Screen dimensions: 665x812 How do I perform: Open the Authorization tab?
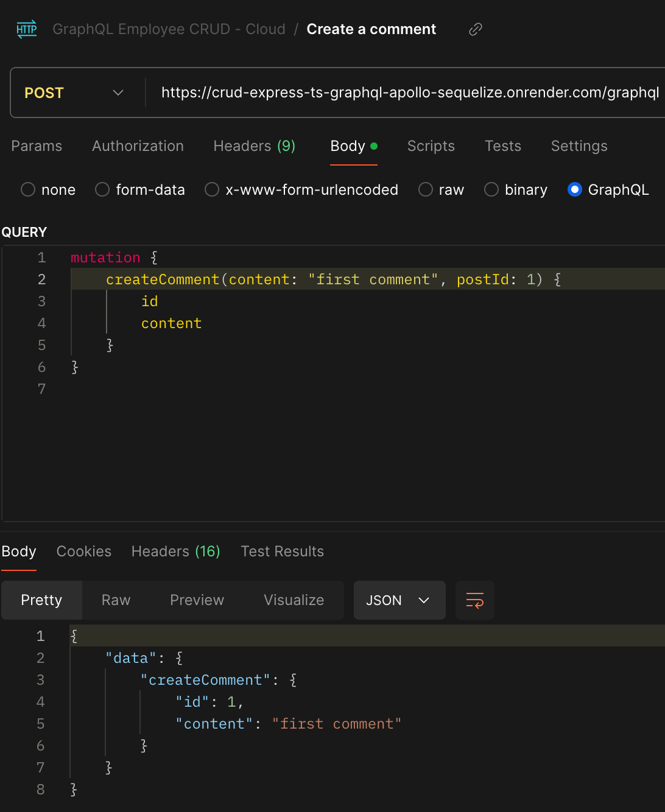(138, 146)
